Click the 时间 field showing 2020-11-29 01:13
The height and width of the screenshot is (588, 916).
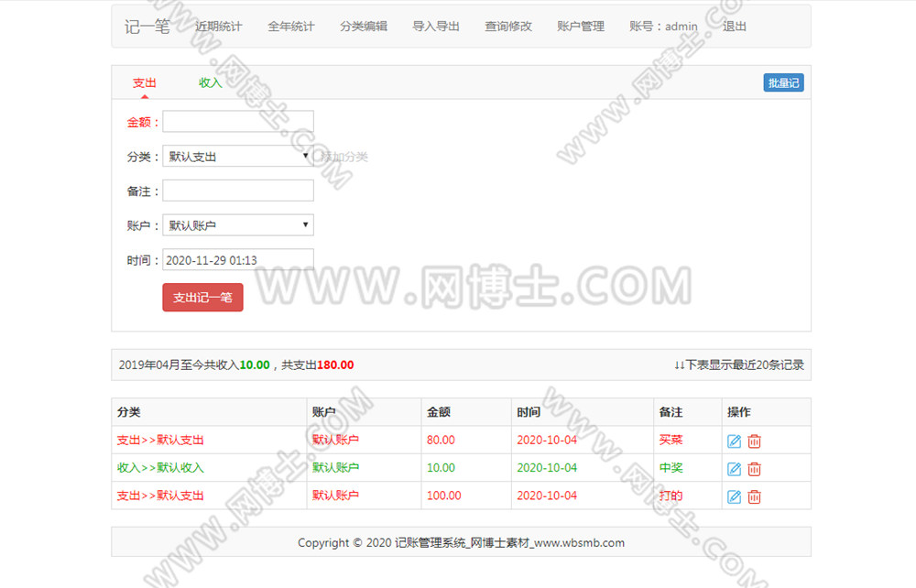point(238,260)
